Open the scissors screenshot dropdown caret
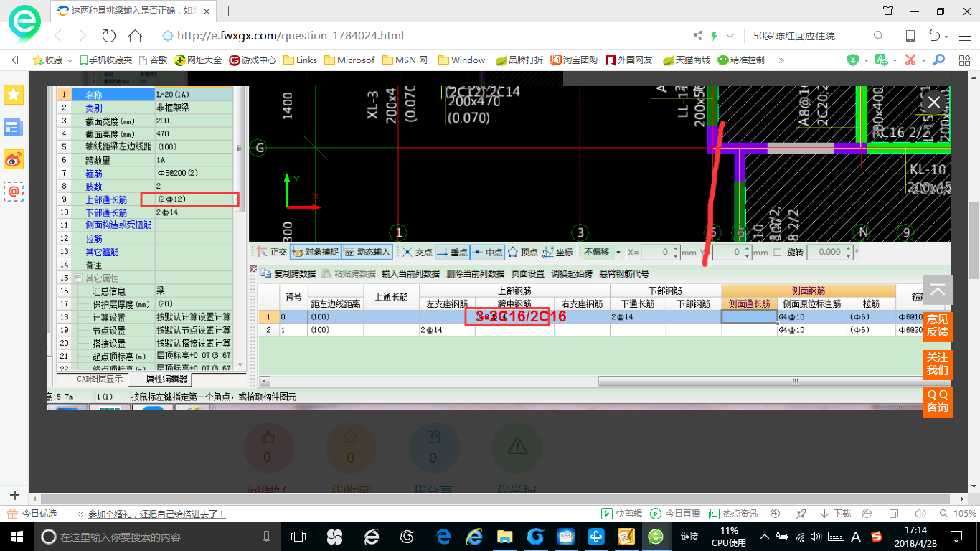The image size is (980, 551). point(923,61)
